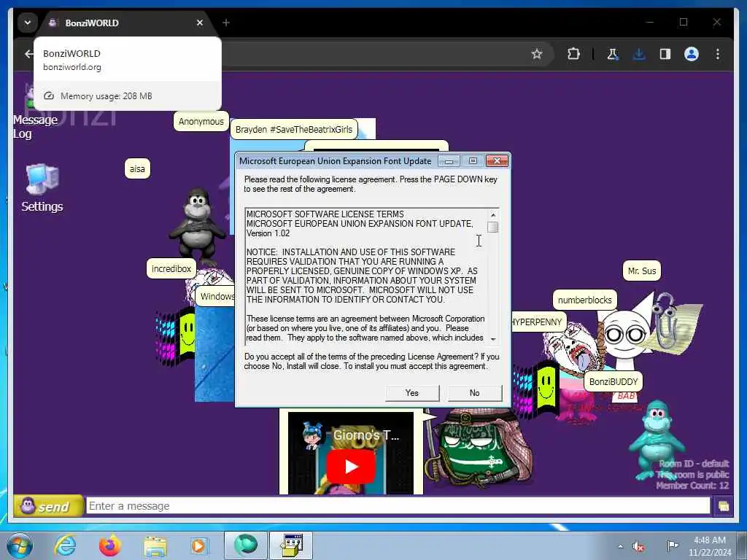Screen dimensions: 747x560
Task: Click the numberblocks name tag
Action: (585, 300)
